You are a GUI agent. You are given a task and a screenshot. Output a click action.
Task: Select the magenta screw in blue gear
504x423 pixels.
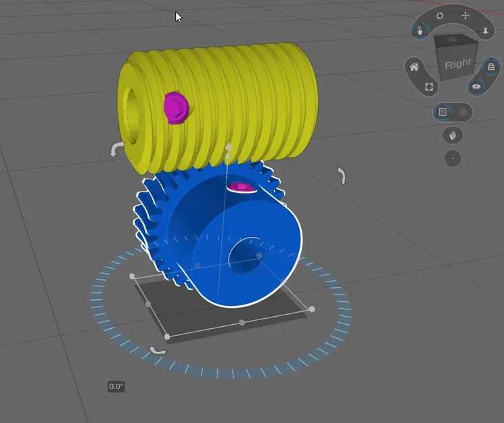pos(241,187)
